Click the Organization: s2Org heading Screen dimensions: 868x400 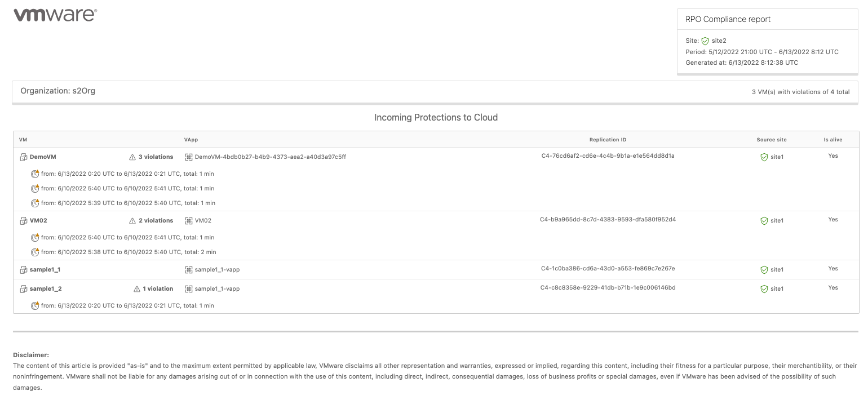(58, 91)
